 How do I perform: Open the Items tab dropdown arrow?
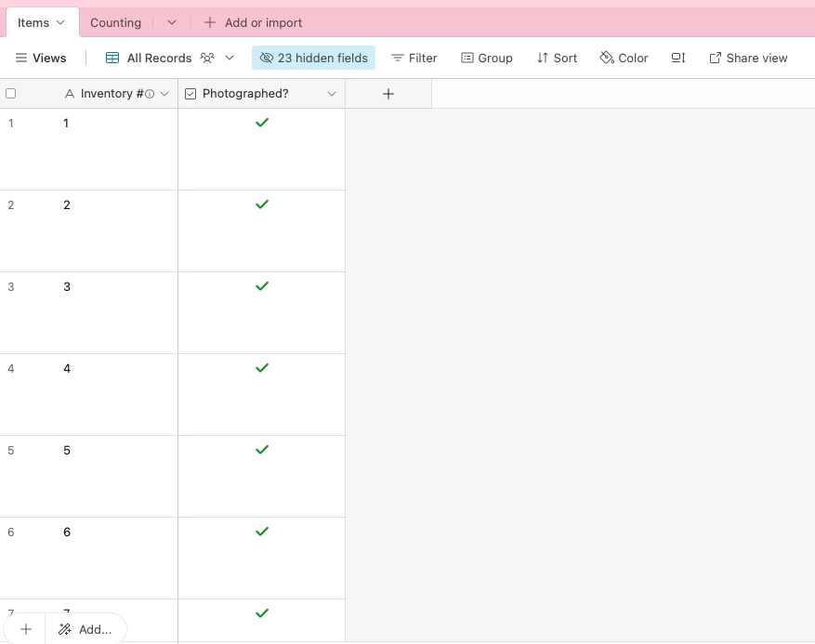tap(60, 22)
